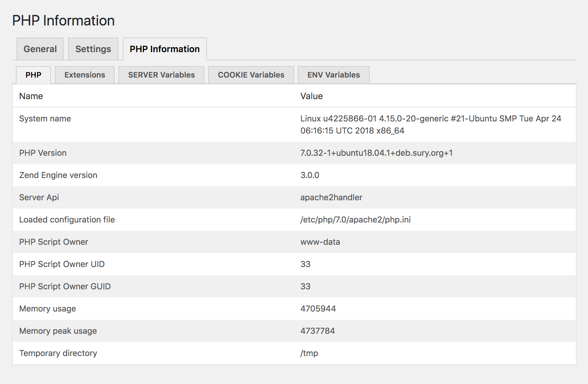Open the Settings tab
Viewport: 588px width, 384px height.
(93, 49)
